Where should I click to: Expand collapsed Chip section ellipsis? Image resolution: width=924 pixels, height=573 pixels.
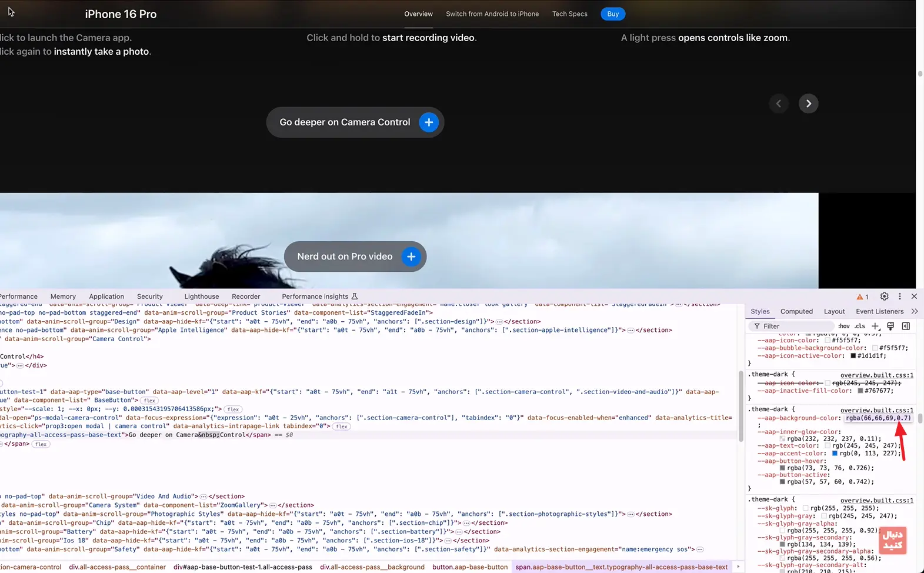[x=466, y=523]
